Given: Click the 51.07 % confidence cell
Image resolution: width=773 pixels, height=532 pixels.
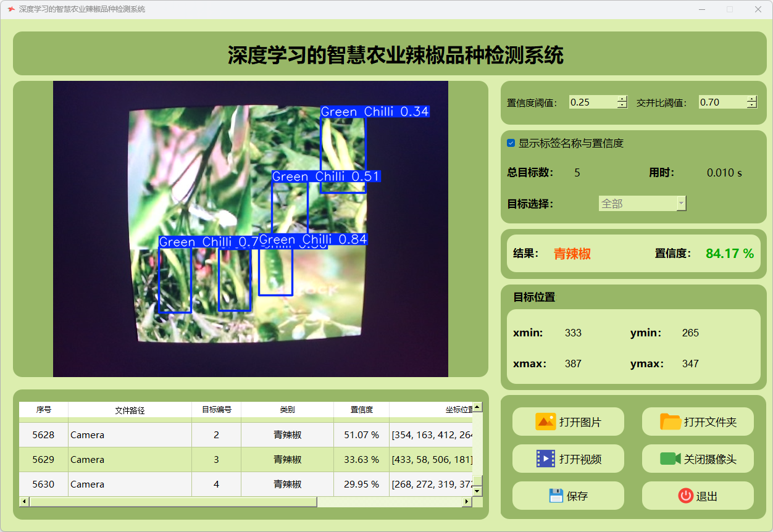Looking at the screenshot, I should click(361, 435).
